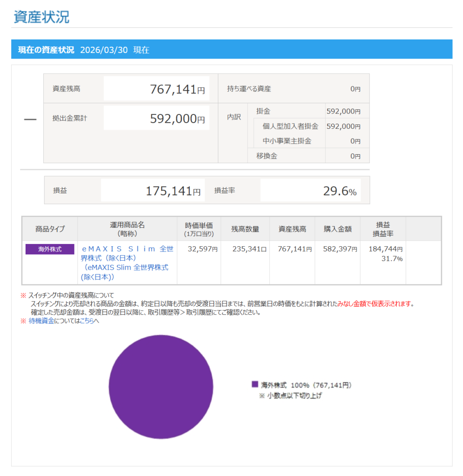Select the 767,141円 asset balance summary box
The width and height of the screenshot is (463, 476).
pyautogui.click(x=156, y=89)
